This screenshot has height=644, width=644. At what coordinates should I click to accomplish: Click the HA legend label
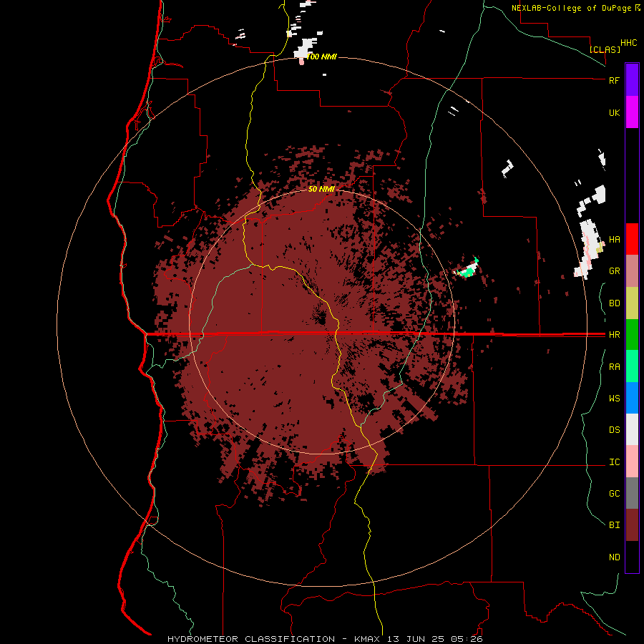pyautogui.click(x=614, y=240)
